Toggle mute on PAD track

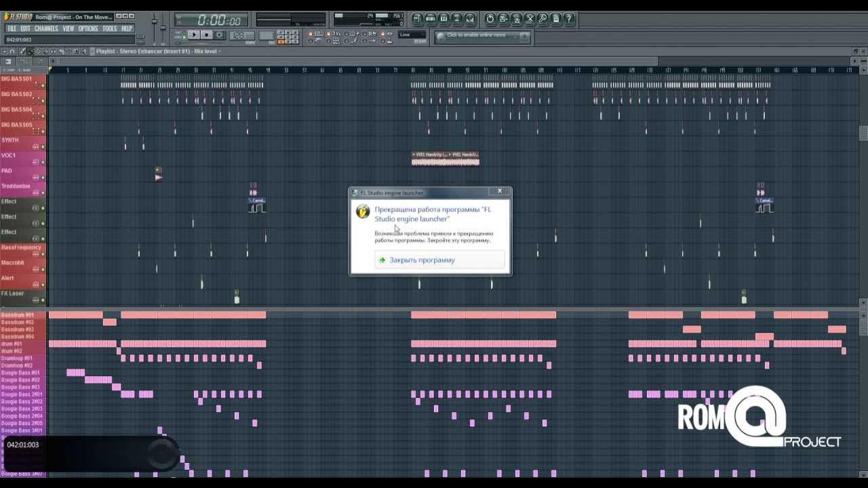click(x=42, y=178)
